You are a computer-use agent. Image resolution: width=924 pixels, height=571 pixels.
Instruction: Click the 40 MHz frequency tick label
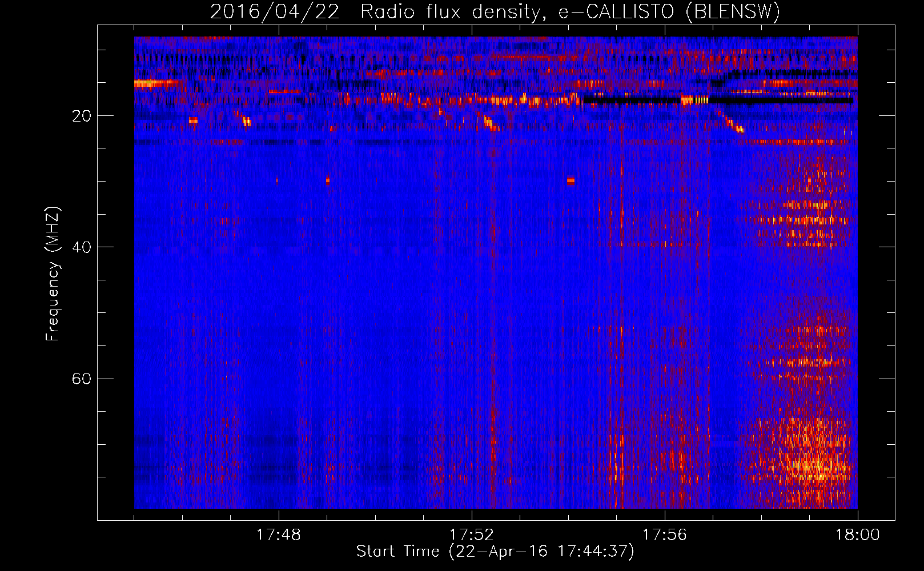(x=81, y=247)
